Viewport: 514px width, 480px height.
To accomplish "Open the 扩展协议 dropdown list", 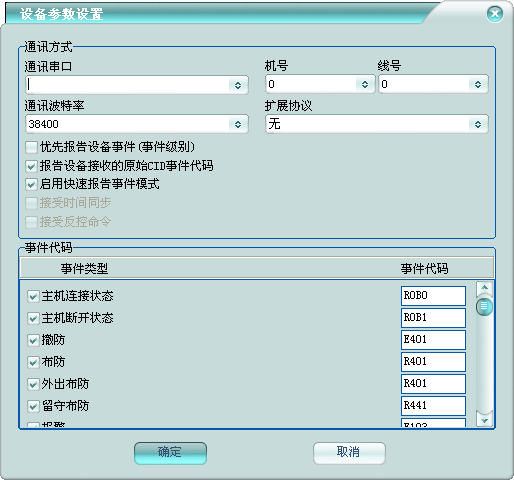I will (x=478, y=124).
